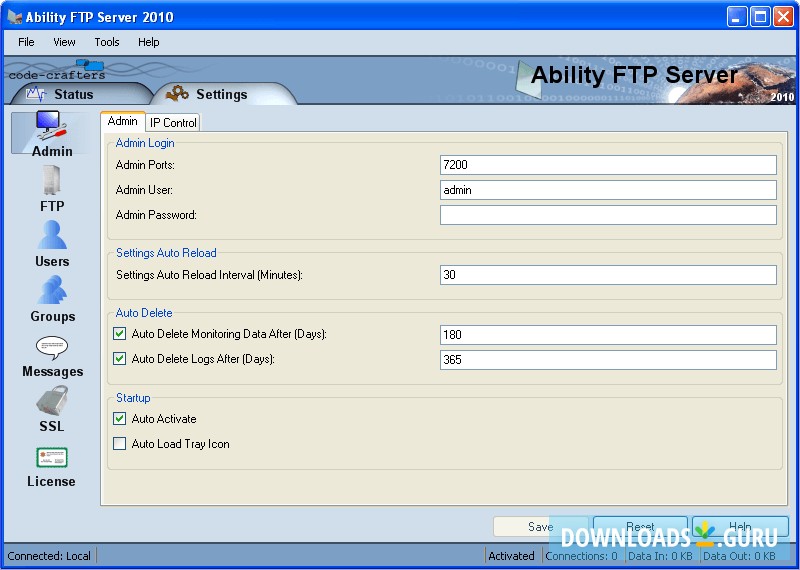
Task: Open the Tools menu
Action: pyautogui.click(x=107, y=42)
